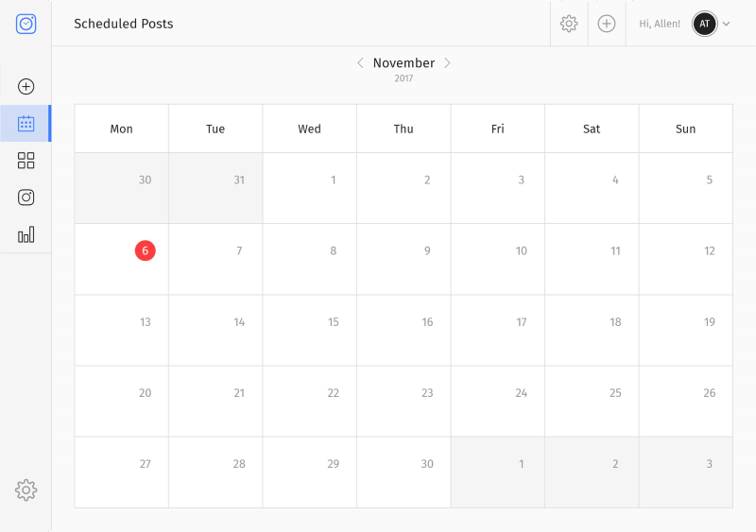Open the statistics bar chart icon

(26, 234)
